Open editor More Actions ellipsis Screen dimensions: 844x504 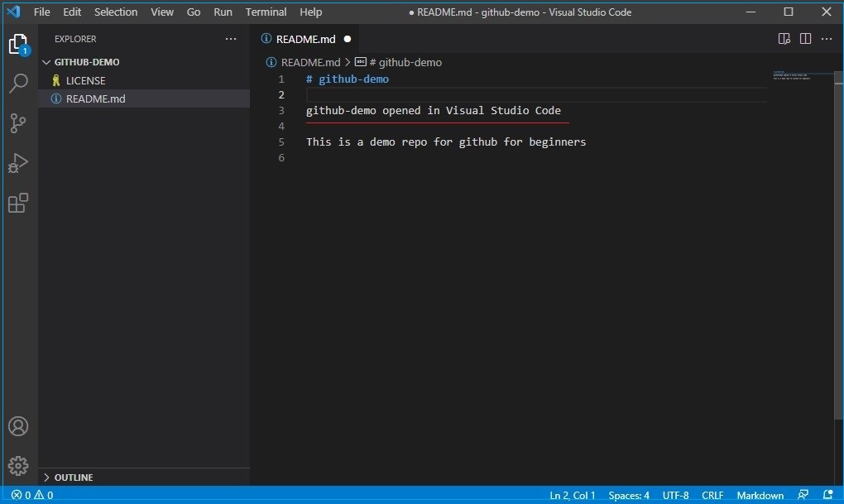tap(827, 39)
